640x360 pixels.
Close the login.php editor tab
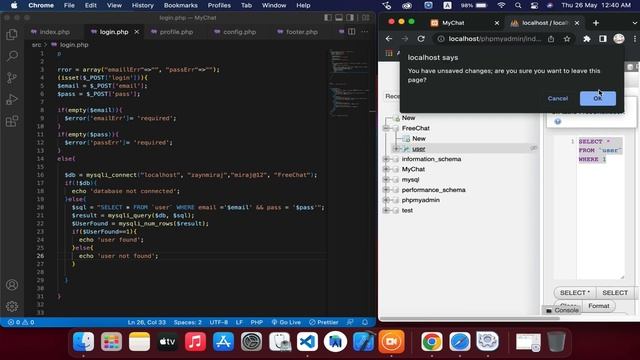click(x=137, y=32)
